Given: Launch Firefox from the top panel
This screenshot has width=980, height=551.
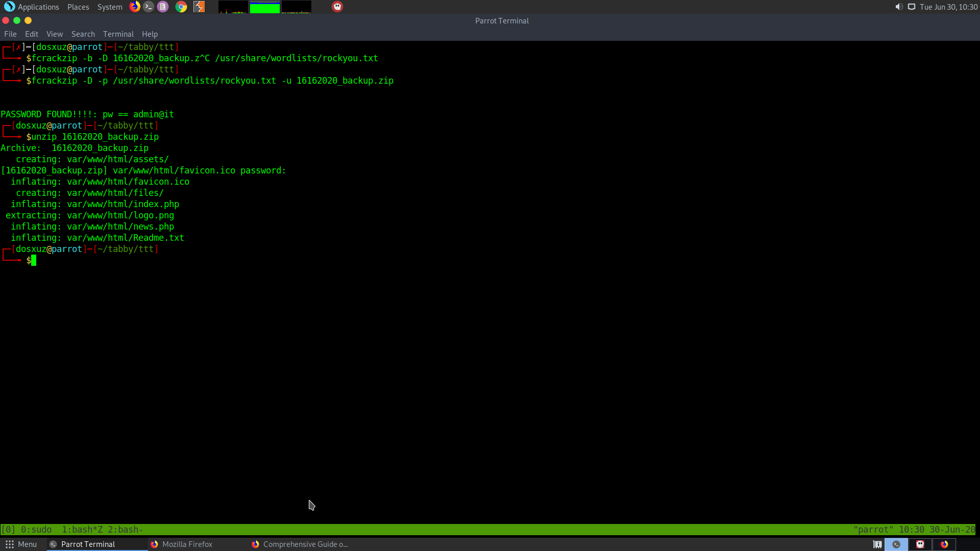Looking at the screenshot, I should coord(135,7).
